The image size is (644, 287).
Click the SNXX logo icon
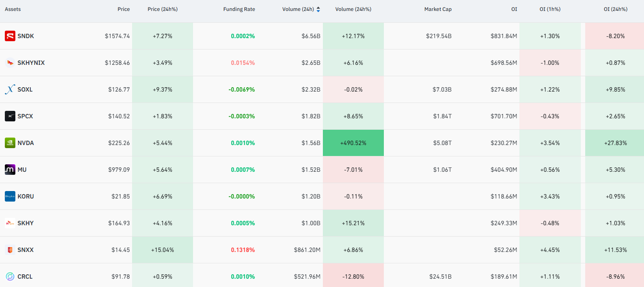pyautogui.click(x=10, y=250)
